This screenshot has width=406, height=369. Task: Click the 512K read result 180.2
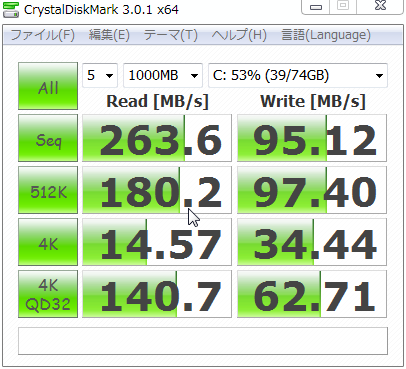click(x=157, y=190)
